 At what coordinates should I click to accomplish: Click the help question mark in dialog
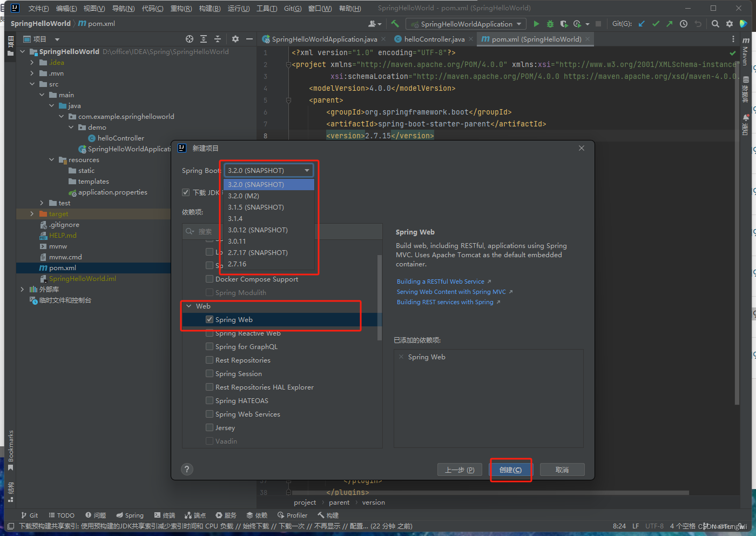point(187,469)
